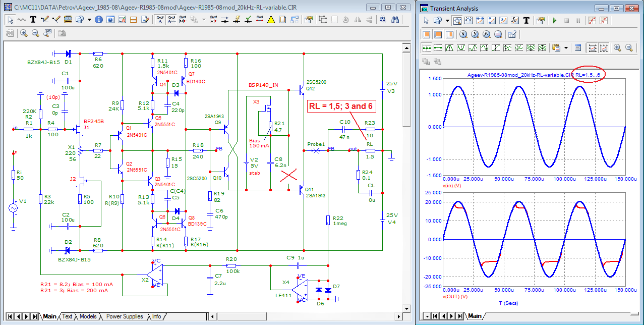Select the Text tool in Transient Analysis

click(526, 21)
